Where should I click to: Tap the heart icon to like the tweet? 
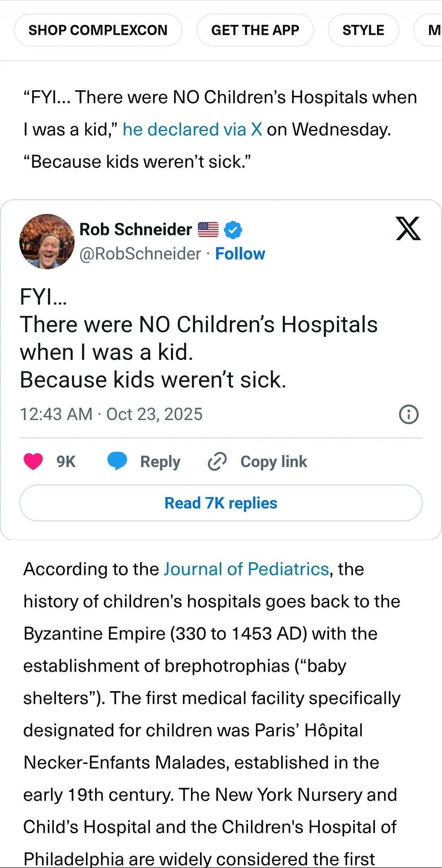click(33, 461)
